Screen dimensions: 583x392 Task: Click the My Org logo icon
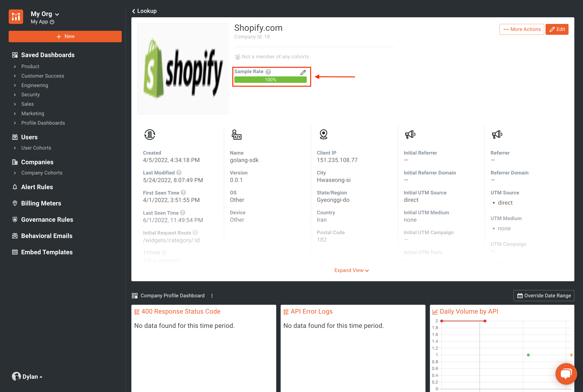tap(16, 16)
